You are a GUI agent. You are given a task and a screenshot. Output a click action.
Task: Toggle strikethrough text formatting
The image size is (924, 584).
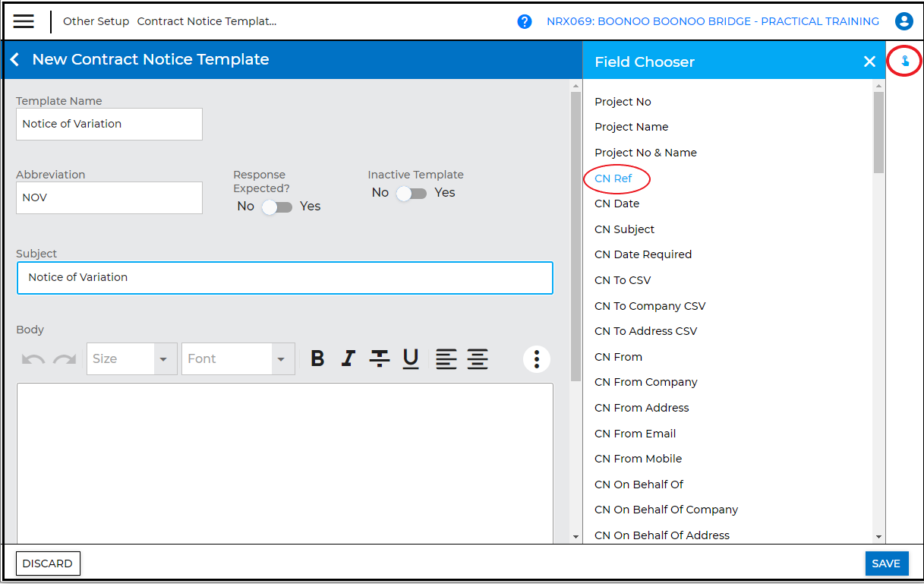380,358
